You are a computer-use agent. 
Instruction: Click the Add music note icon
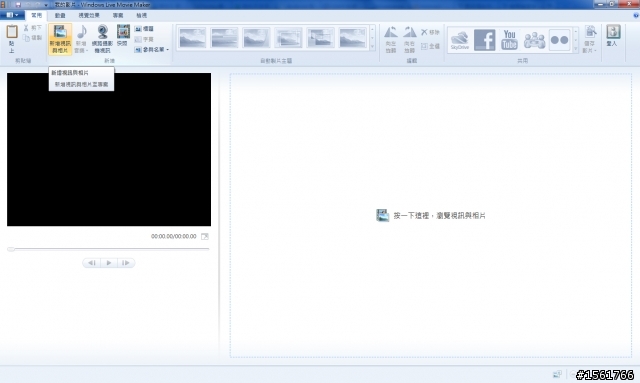(82, 31)
